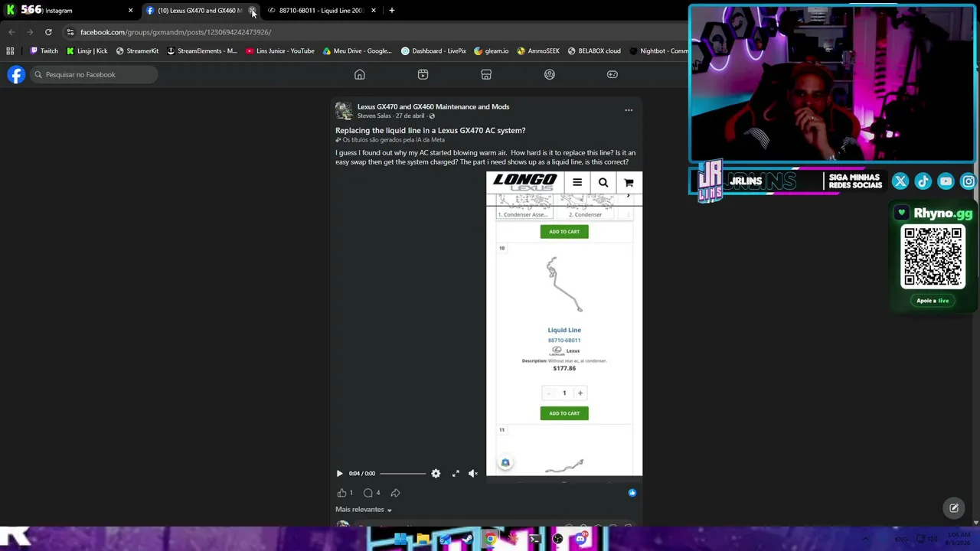The image size is (980, 551).
Task: Open the Twitch bookmark
Action: pyautogui.click(x=44, y=51)
